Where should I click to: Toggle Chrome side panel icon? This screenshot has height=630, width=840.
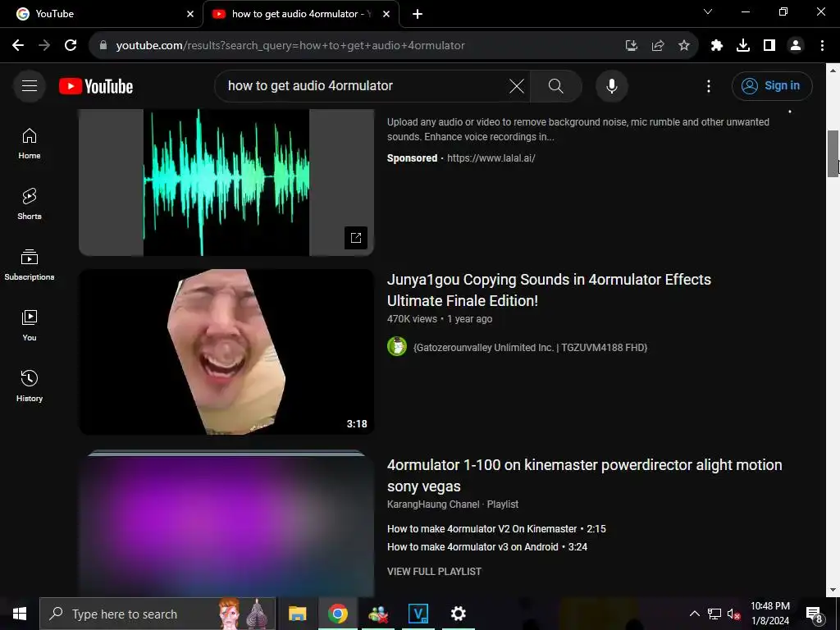(769, 46)
